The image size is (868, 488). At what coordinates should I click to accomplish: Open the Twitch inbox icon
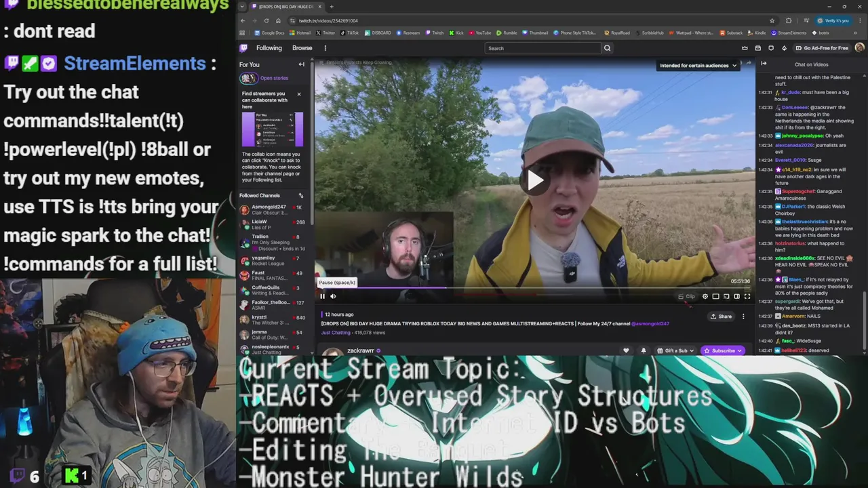click(757, 48)
